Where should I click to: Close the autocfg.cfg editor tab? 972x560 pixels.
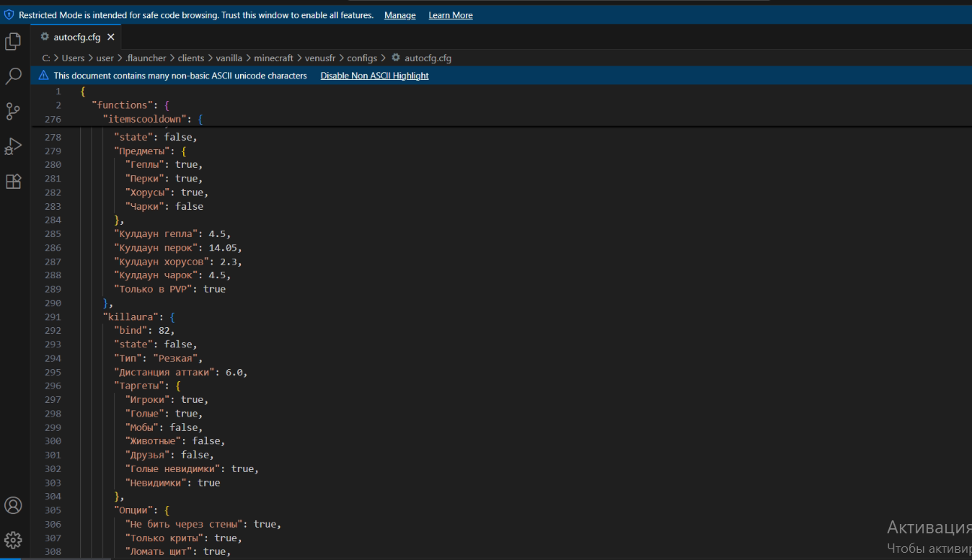click(111, 37)
